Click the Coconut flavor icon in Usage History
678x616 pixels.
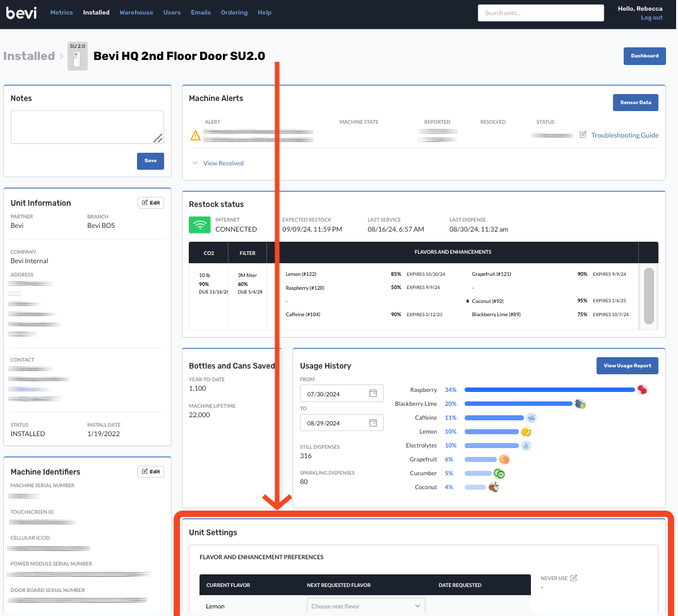click(x=494, y=487)
